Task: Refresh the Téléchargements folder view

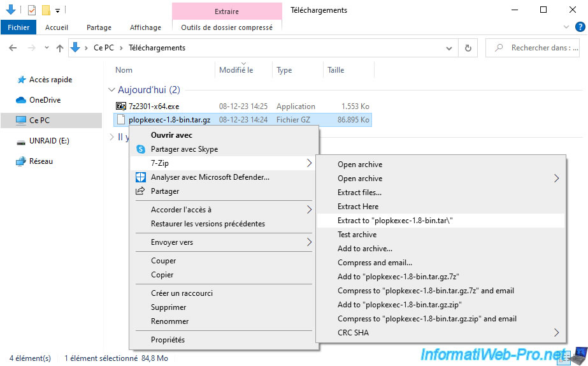Action: tap(468, 48)
